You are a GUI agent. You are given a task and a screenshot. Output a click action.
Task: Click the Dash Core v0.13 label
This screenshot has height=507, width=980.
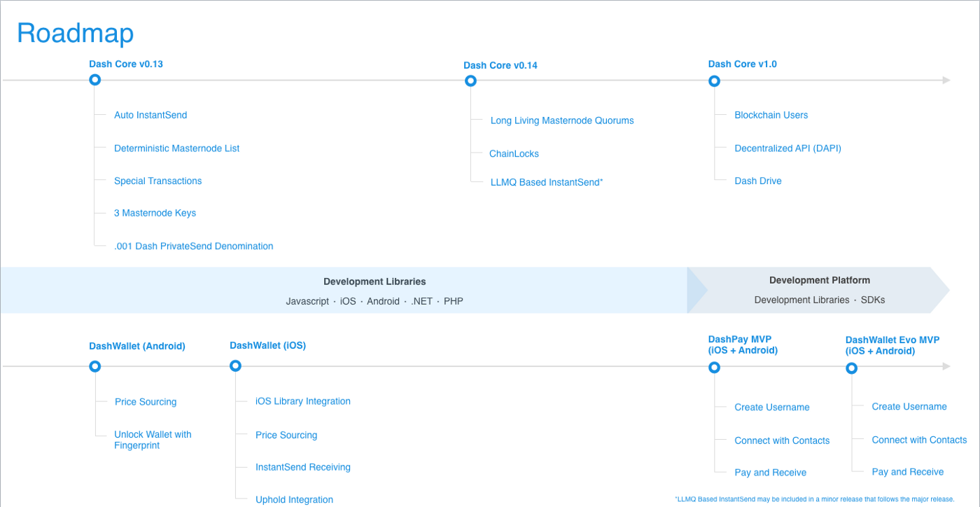tap(126, 64)
